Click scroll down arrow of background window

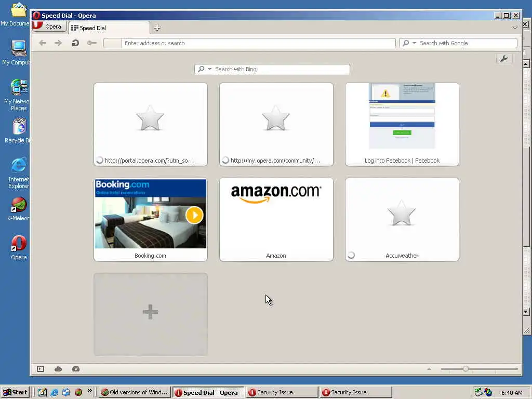click(526, 312)
